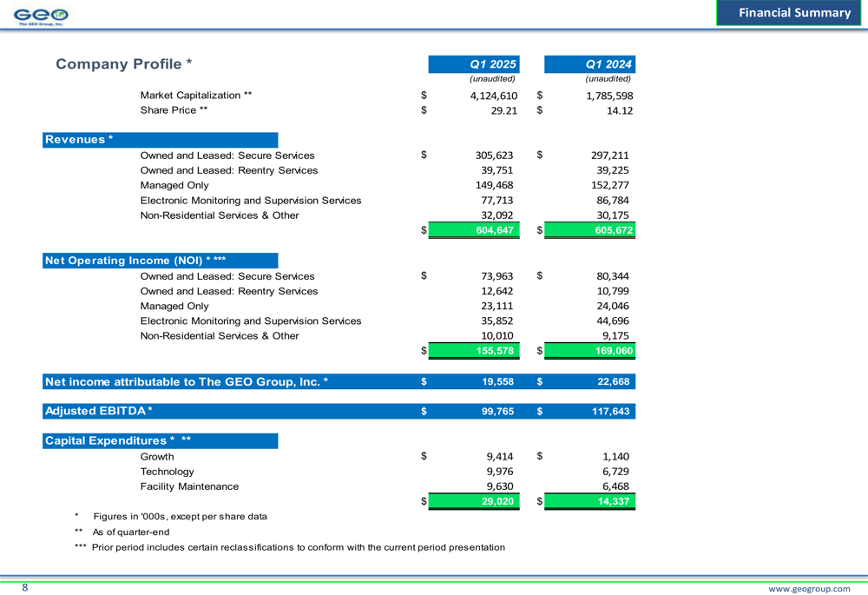The height and width of the screenshot is (595, 868).
Task: Select Technology capex value 6,729
Action: [x=615, y=472]
